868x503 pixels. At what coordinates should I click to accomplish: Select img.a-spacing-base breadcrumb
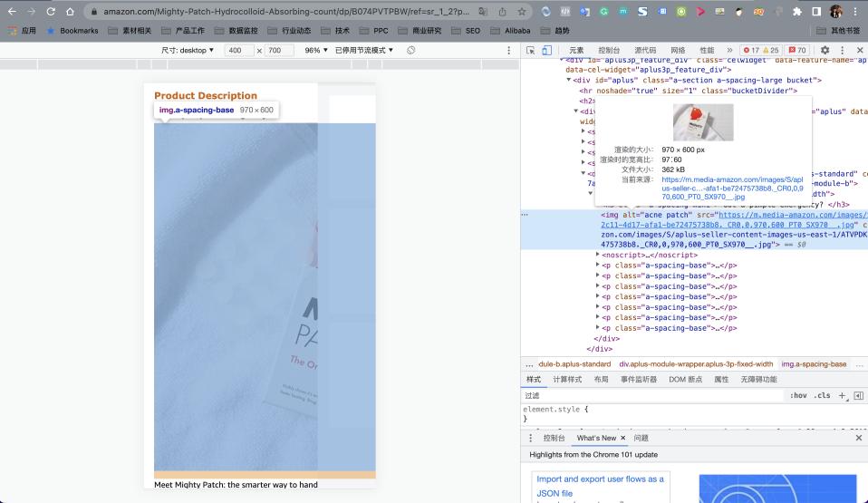[x=814, y=364]
